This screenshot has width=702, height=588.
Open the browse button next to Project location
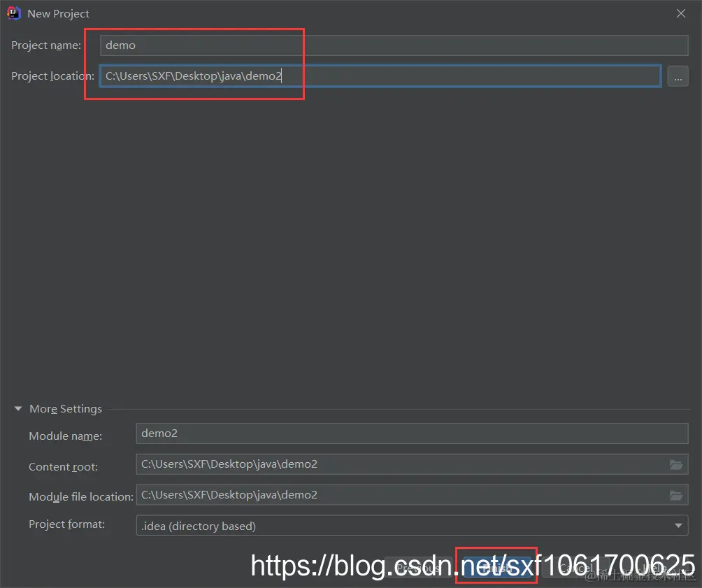[x=678, y=76]
